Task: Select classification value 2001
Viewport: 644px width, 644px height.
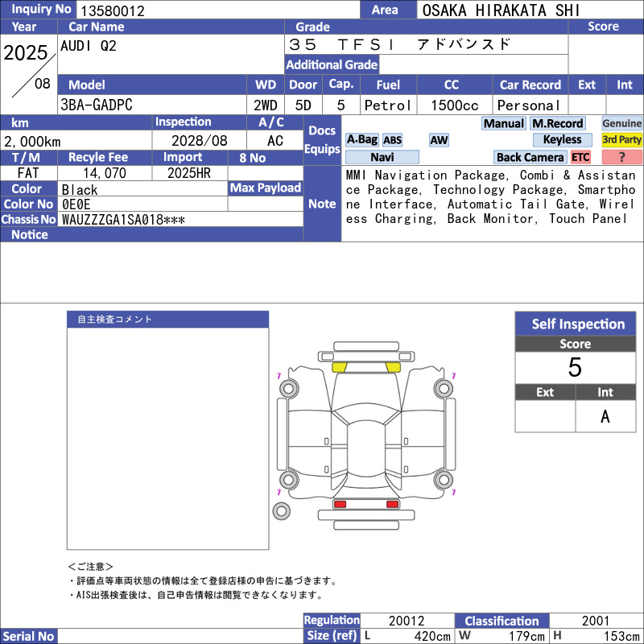Action: point(596,620)
